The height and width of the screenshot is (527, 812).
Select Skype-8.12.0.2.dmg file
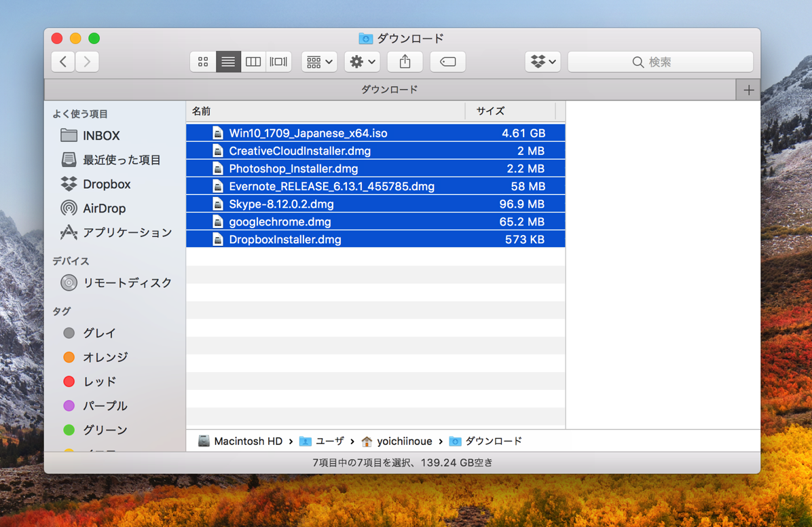click(x=375, y=204)
